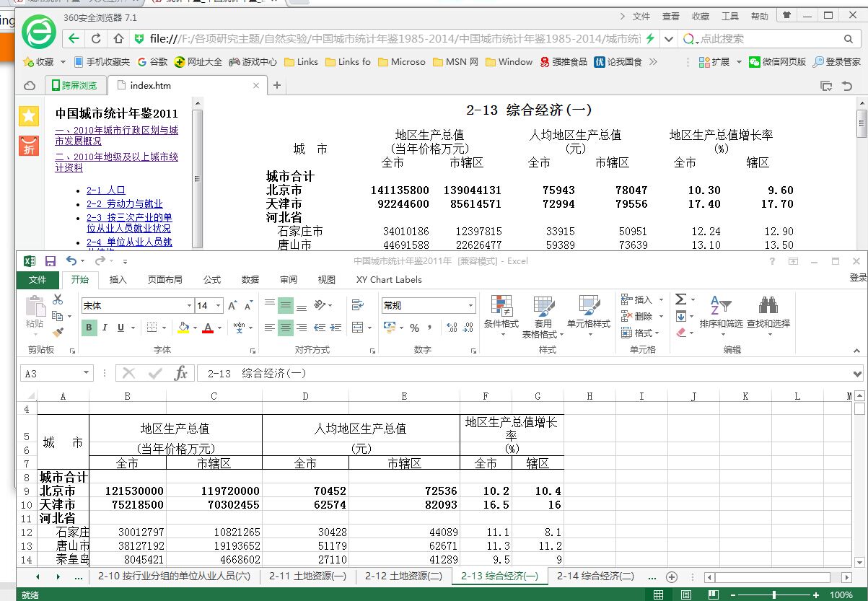Click the percent style icon
This screenshot has width=868, height=601.
(x=414, y=328)
